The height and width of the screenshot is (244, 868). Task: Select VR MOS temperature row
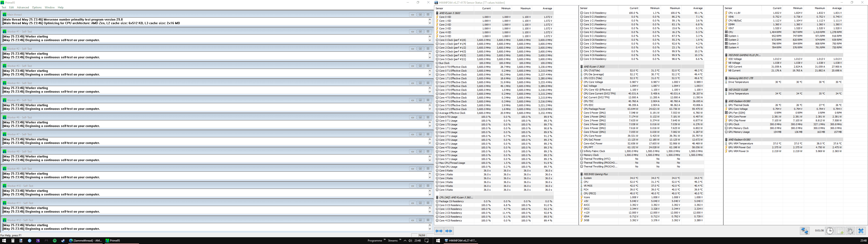[642, 186]
